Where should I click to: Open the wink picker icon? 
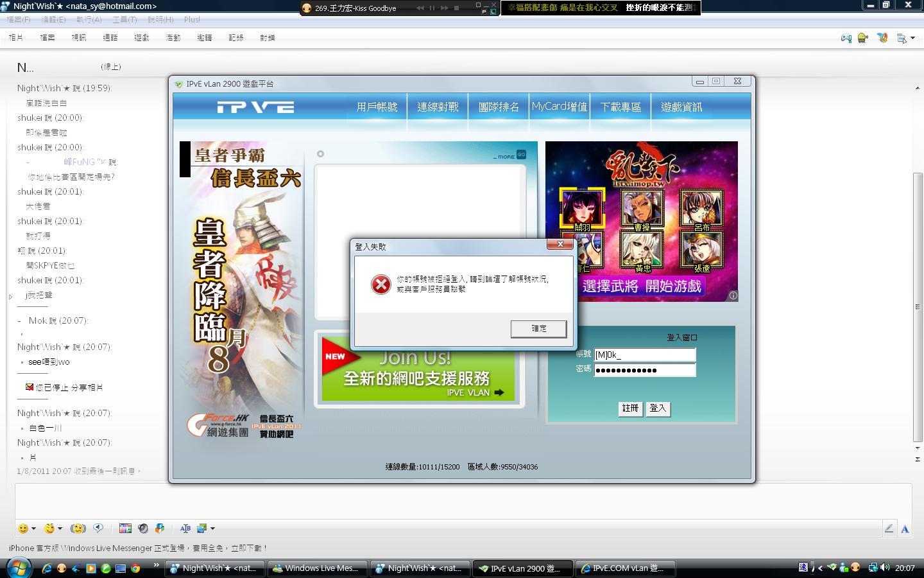49,529
